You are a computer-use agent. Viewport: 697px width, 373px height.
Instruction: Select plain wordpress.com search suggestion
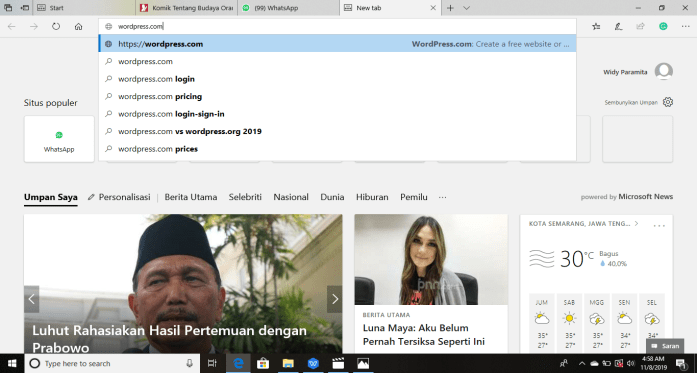coord(337,61)
